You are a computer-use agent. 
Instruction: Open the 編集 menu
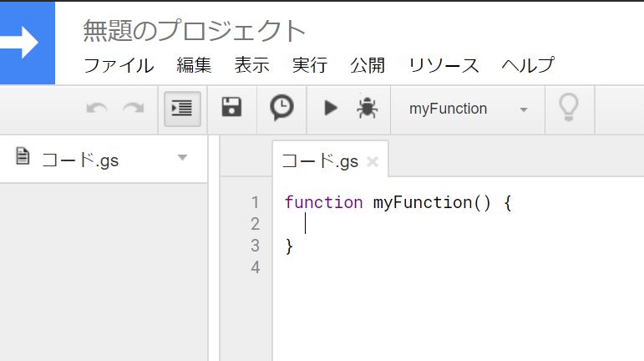coord(194,65)
